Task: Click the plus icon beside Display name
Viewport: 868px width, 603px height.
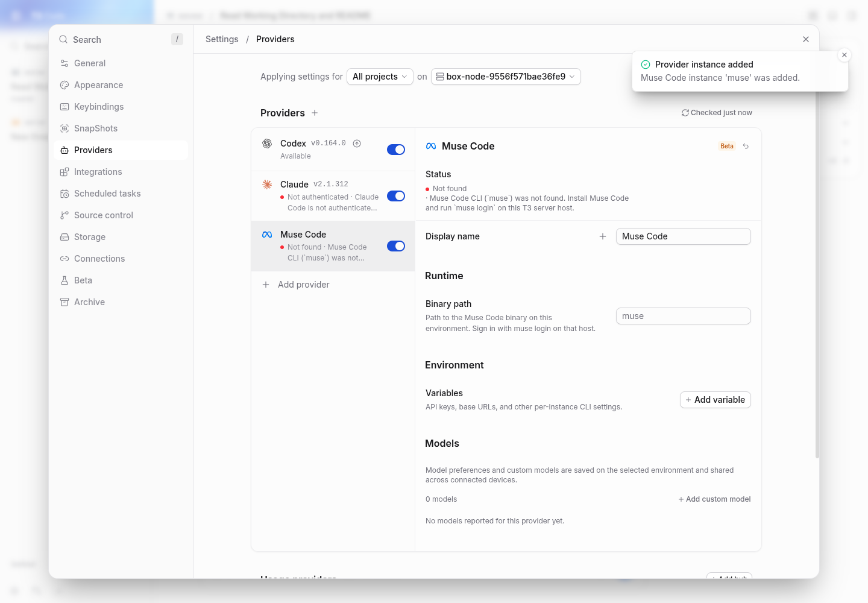Action: coord(603,236)
